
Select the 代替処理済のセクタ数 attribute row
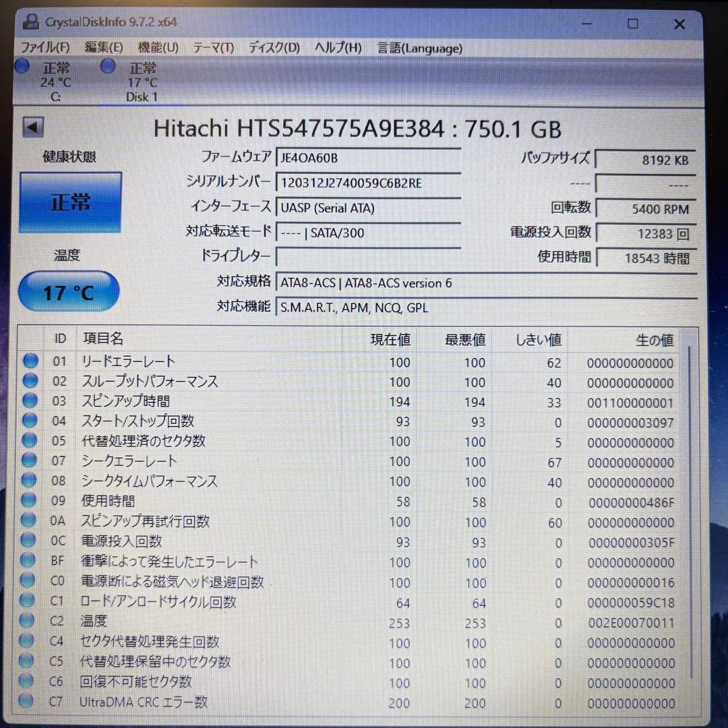pos(349,441)
